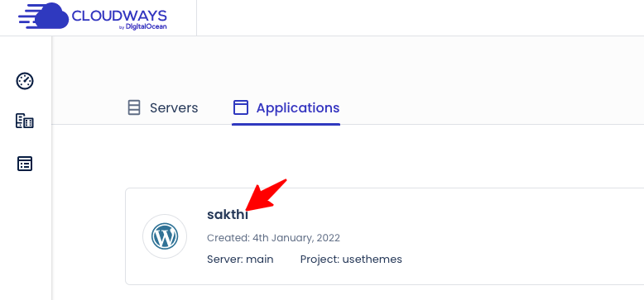Click the word "usethemes" in project label
Screen dimensions: 644x300
[372, 259]
